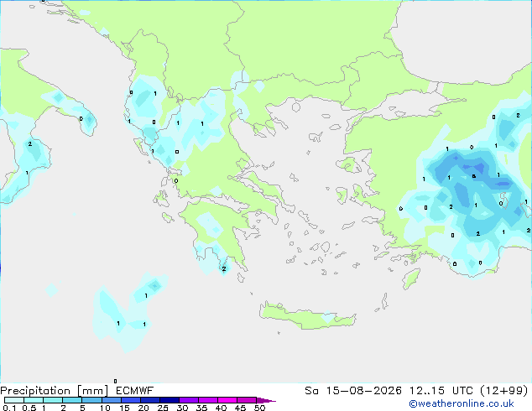The image size is (532, 411).
Task: Click the "12..15 UTC" time text
Action: coord(441,391)
